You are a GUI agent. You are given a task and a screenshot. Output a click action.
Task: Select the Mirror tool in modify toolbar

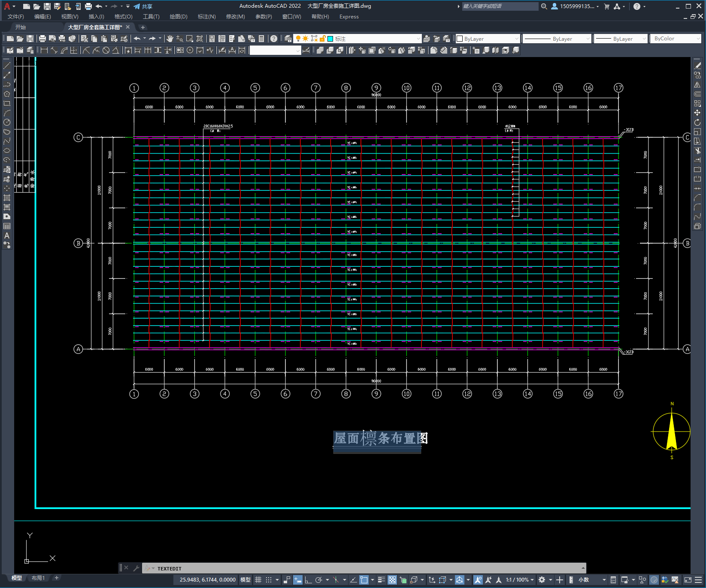coord(697,84)
